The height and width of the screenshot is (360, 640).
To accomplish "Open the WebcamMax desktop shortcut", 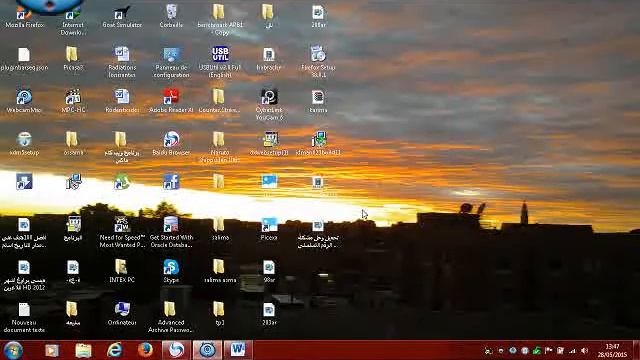I will coord(24,102).
